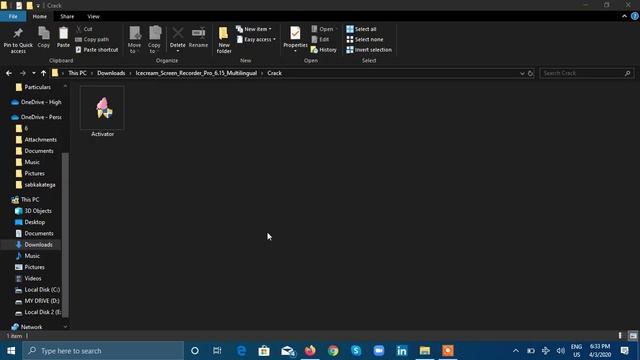The height and width of the screenshot is (360, 640).
Task: Click Edit in Open group
Action: [x=320, y=39]
